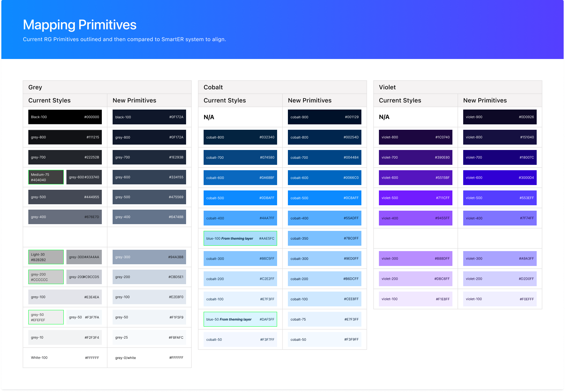Choose the grey-300 #94A3B8 swatch
The width and height of the screenshot is (565, 392).
click(x=149, y=257)
